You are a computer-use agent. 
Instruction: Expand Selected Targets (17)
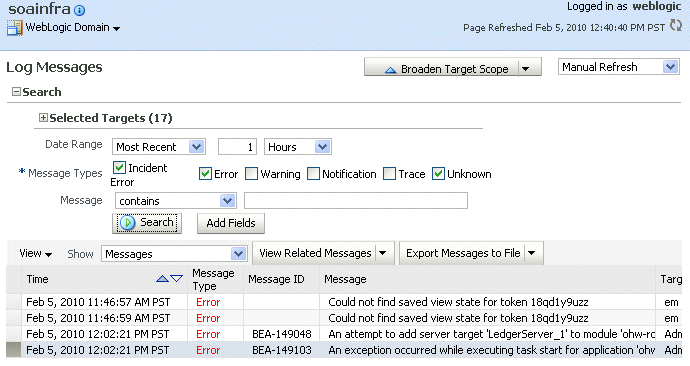point(43,117)
